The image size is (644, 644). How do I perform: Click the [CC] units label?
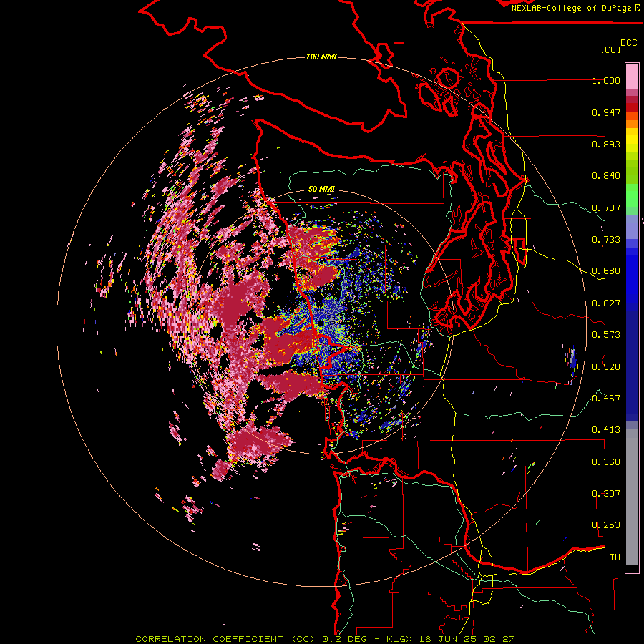coord(610,49)
